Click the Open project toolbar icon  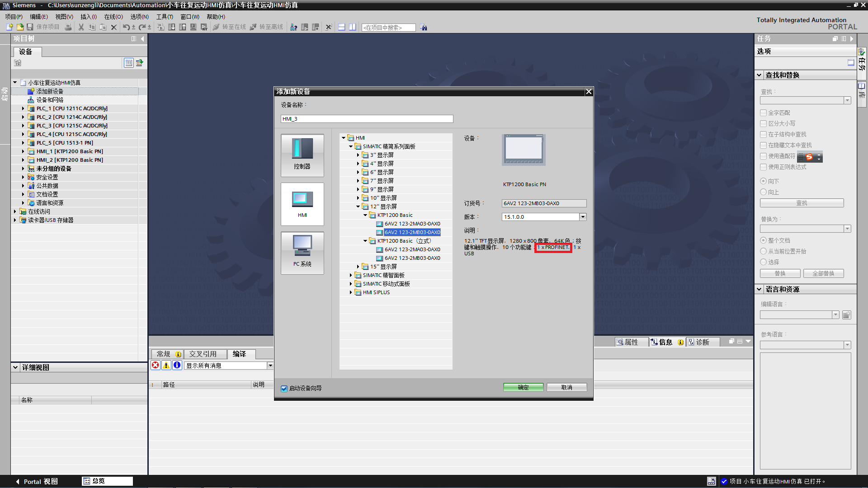point(20,27)
